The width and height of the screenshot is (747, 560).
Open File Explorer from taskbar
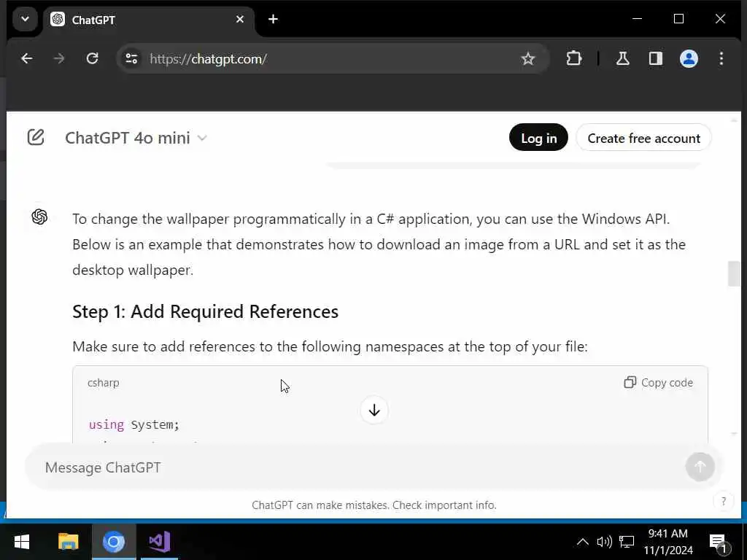[68, 542]
